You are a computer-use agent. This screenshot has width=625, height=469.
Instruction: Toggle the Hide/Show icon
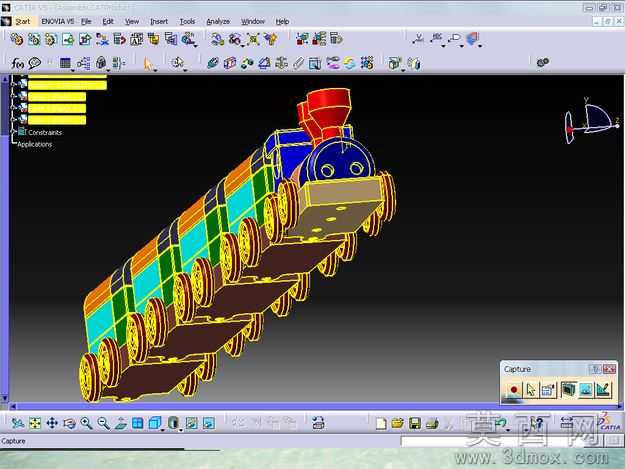pyautogui.click(x=192, y=423)
